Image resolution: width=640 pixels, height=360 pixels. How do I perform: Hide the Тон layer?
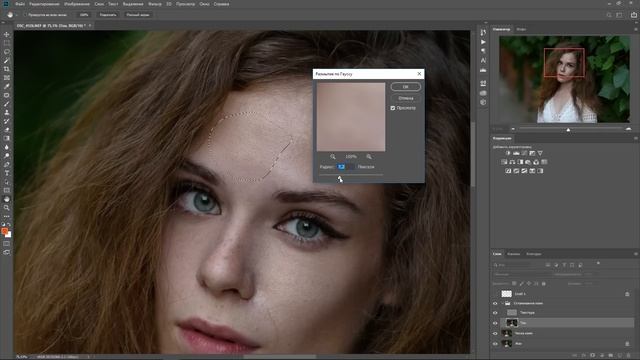pos(495,323)
